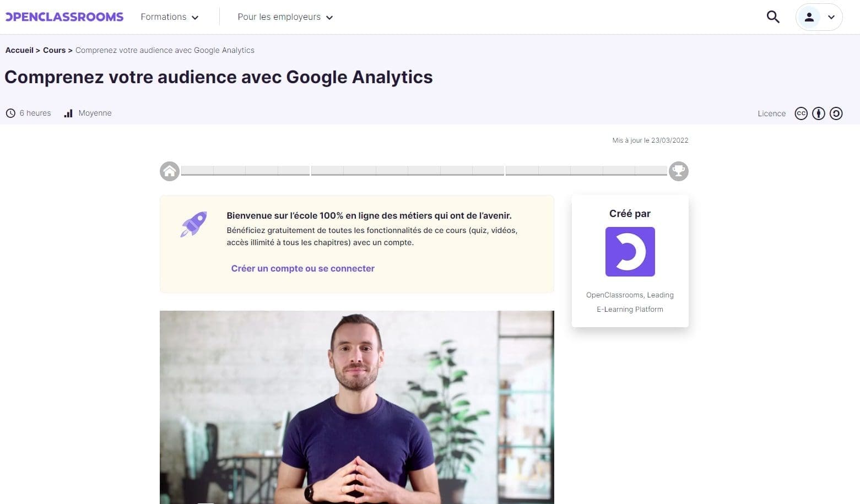Screen dimensions: 860x504
Task: Click the difficulty bars icon near Moyenne
Action: (x=68, y=113)
